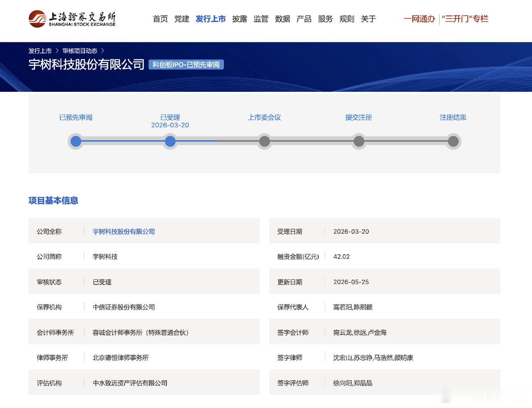The image size is (532, 408).
Task: Open the 党建 menu item
Action: 182,19
